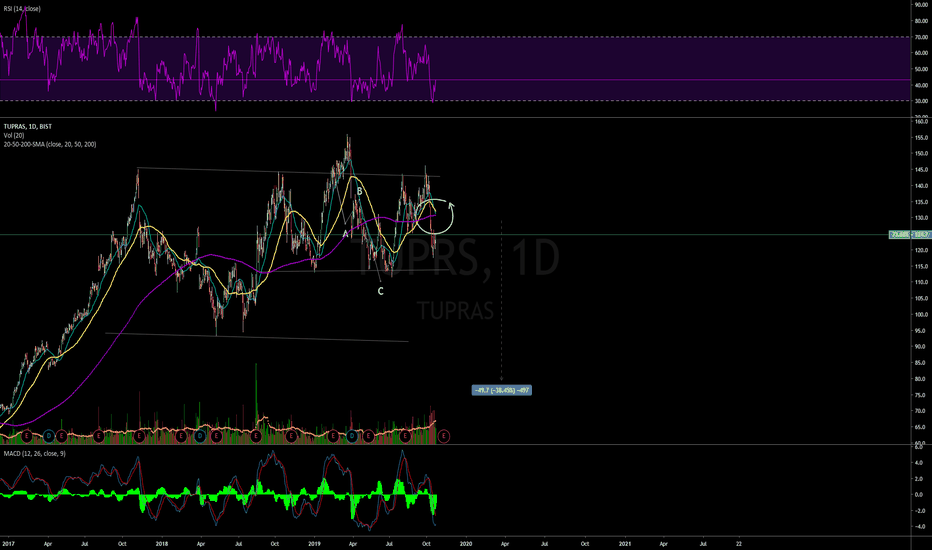Image resolution: width=932 pixels, height=550 pixels.
Task: Click the 30.00 level on the RSI scale
Action: 921,101
